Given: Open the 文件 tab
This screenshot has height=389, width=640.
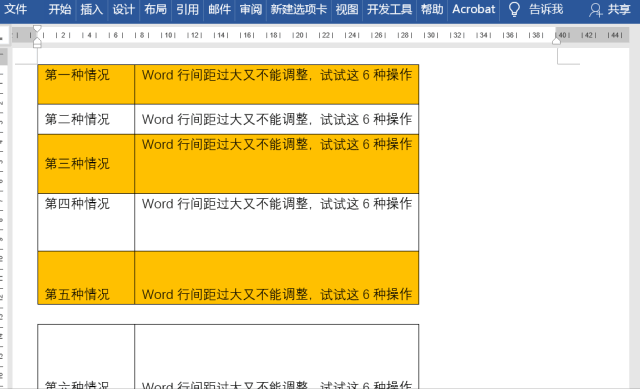Looking at the screenshot, I should click(x=16, y=9).
